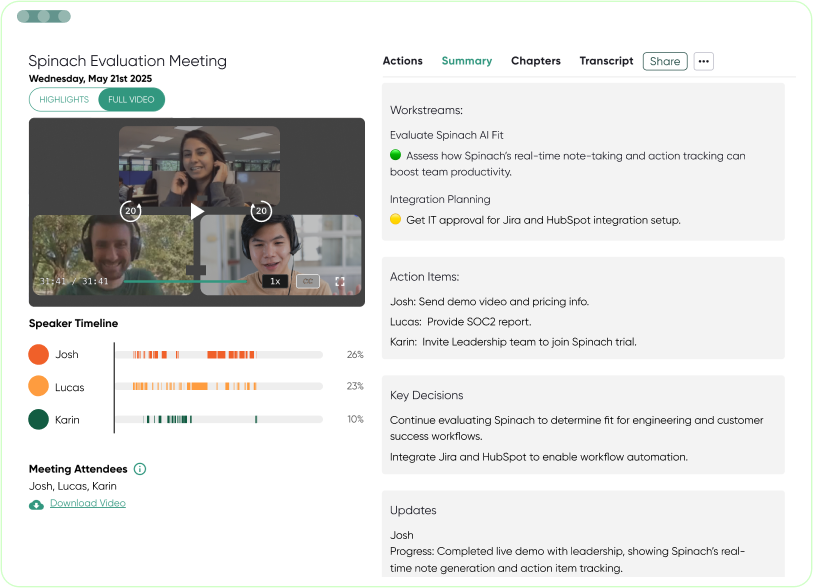Rewind the video 20 seconds
This screenshot has width=813, height=588.
point(131,211)
